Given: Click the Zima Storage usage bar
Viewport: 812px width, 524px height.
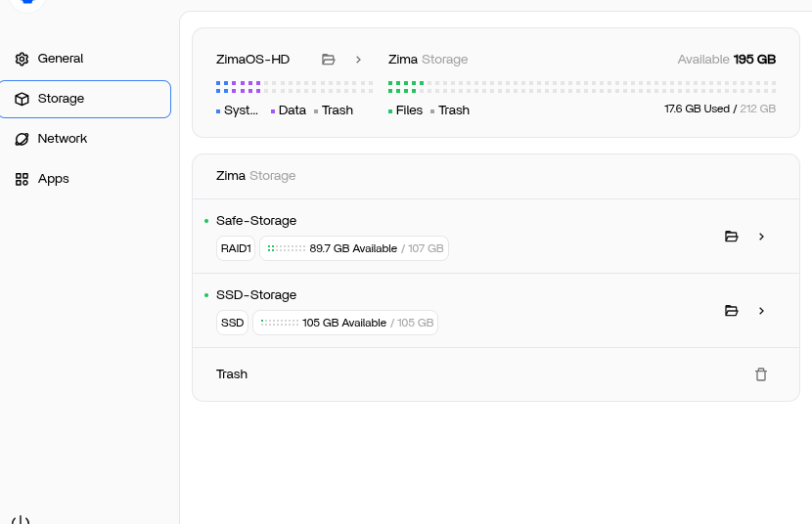Looking at the screenshot, I should tap(582, 87).
